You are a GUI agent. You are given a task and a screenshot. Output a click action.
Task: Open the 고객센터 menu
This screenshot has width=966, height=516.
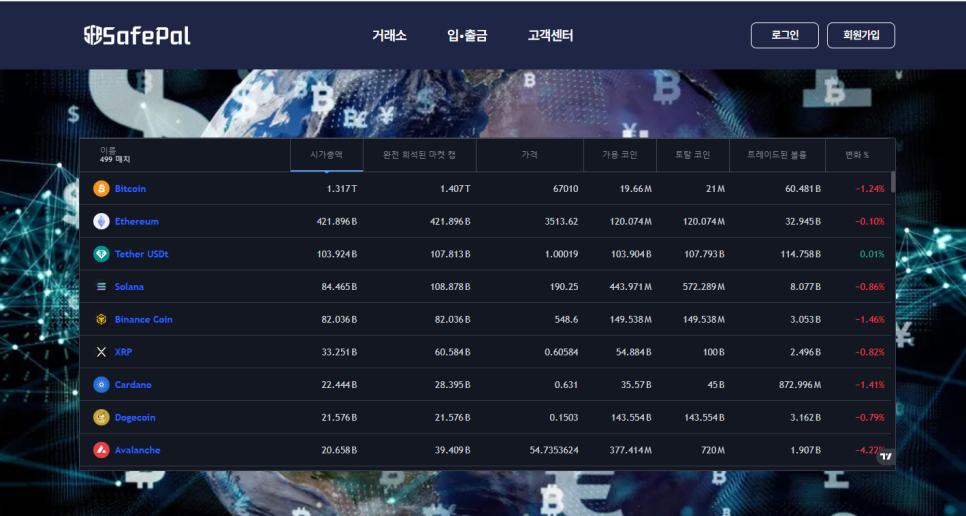coord(551,35)
